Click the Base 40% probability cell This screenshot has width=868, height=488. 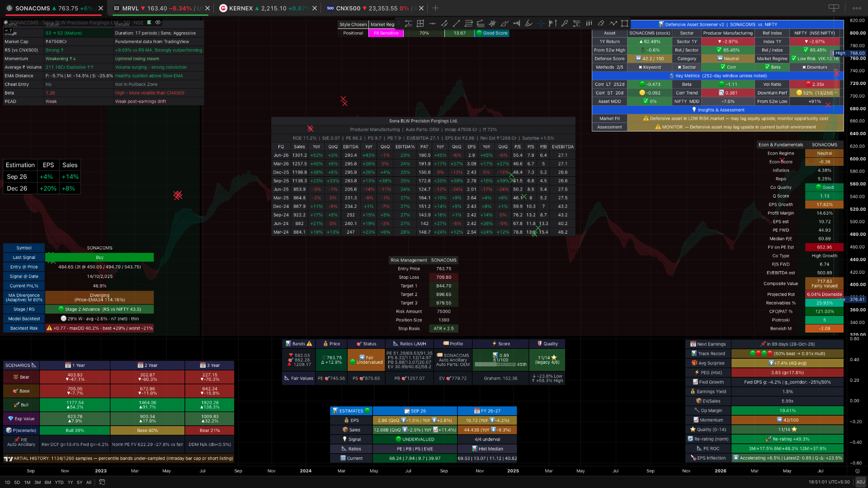pyautogui.click(x=147, y=431)
